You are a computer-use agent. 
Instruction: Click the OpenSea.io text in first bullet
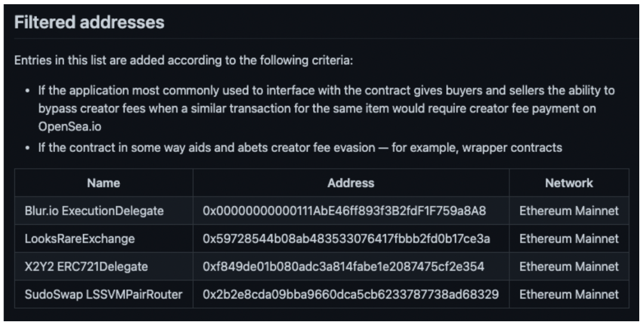tap(70, 126)
